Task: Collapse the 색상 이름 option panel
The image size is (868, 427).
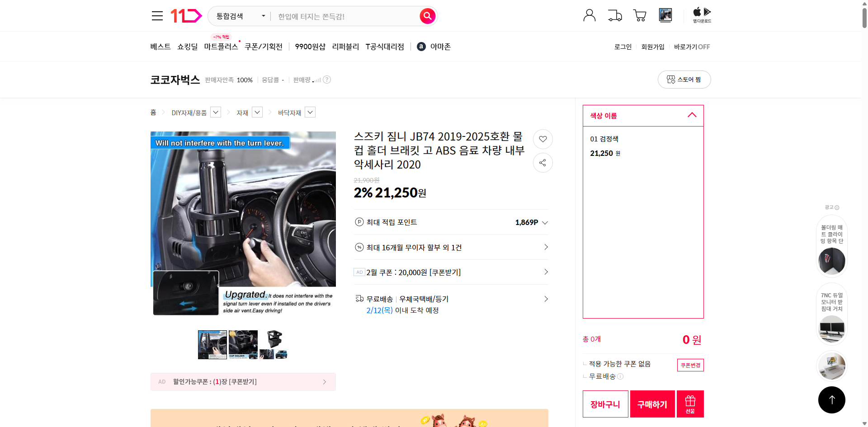Action: pyautogui.click(x=692, y=115)
